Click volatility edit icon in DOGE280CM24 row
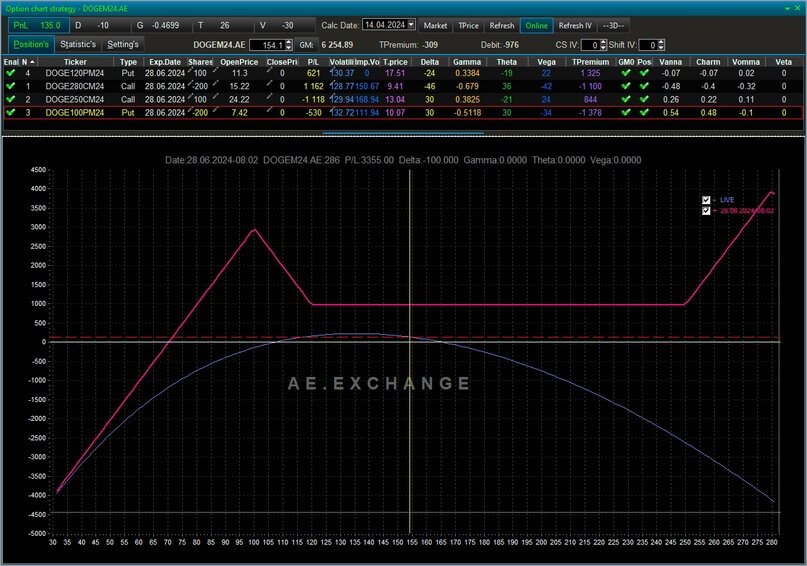 332,82
